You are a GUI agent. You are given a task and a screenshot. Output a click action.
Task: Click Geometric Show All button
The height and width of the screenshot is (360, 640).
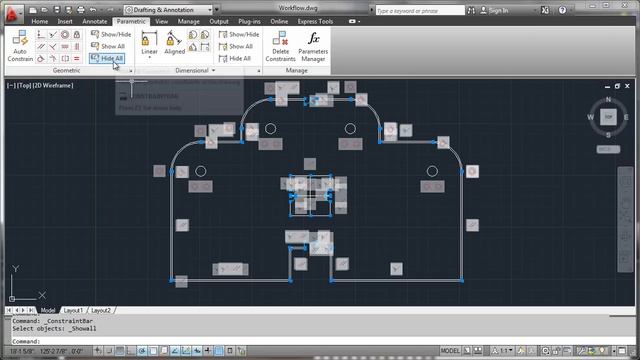pos(108,46)
